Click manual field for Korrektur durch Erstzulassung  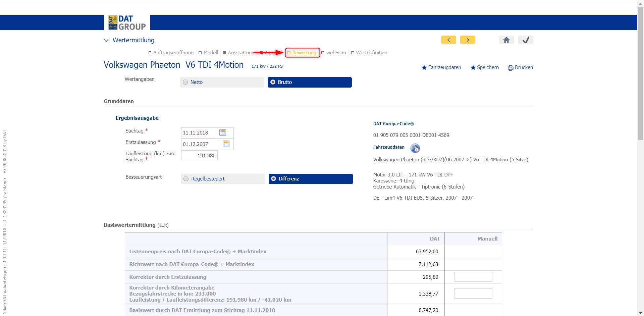(473, 277)
